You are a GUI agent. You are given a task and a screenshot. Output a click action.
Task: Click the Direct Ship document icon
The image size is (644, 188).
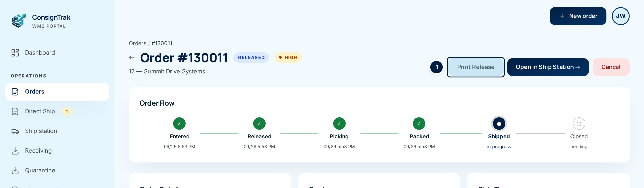pyautogui.click(x=15, y=111)
